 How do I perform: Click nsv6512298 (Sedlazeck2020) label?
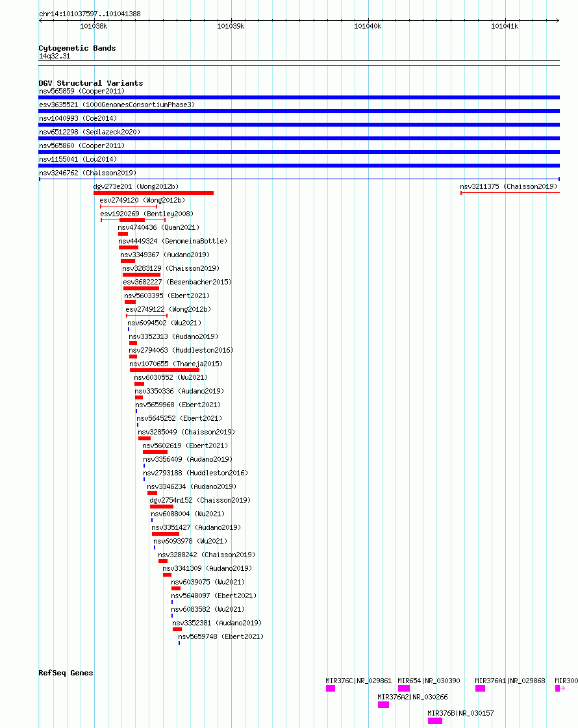pyautogui.click(x=90, y=132)
